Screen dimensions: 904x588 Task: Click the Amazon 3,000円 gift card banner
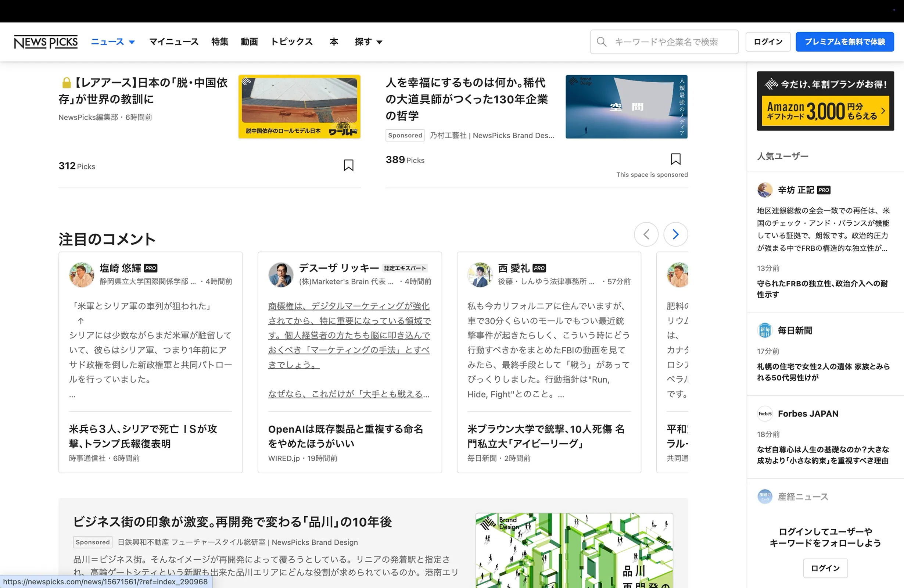point(825,101)
